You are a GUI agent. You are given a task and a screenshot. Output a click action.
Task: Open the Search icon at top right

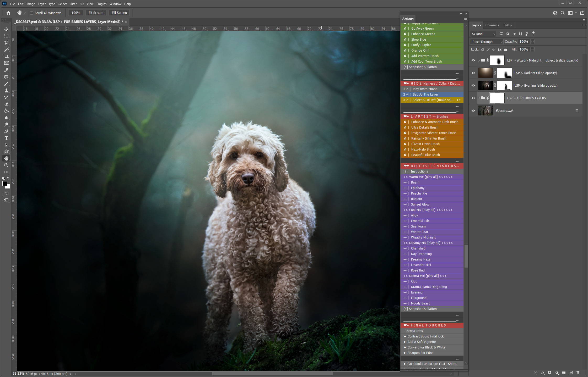click(563, 13)
